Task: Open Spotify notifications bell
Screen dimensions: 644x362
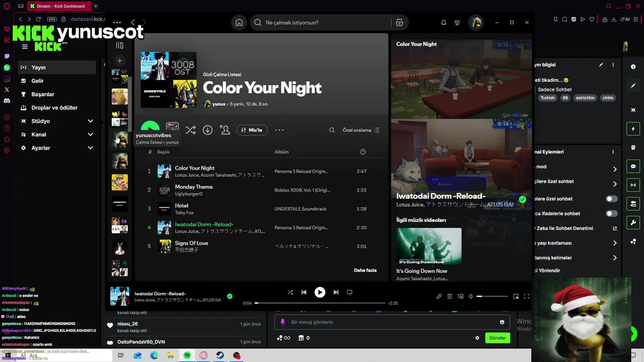Action: [x=444, y=23]
